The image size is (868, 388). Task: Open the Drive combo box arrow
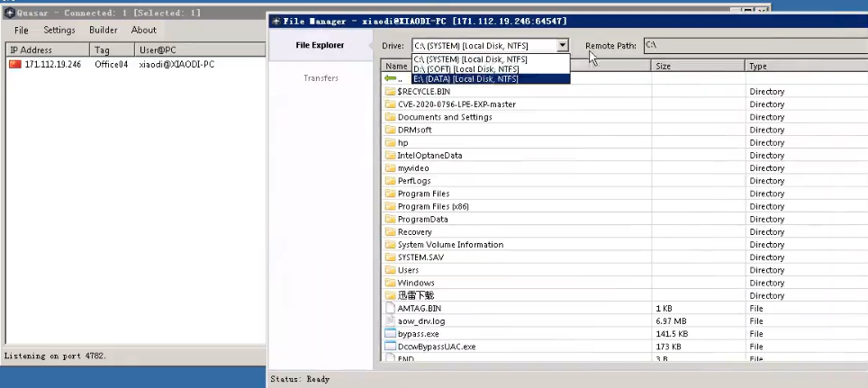[x=563, y=45]
